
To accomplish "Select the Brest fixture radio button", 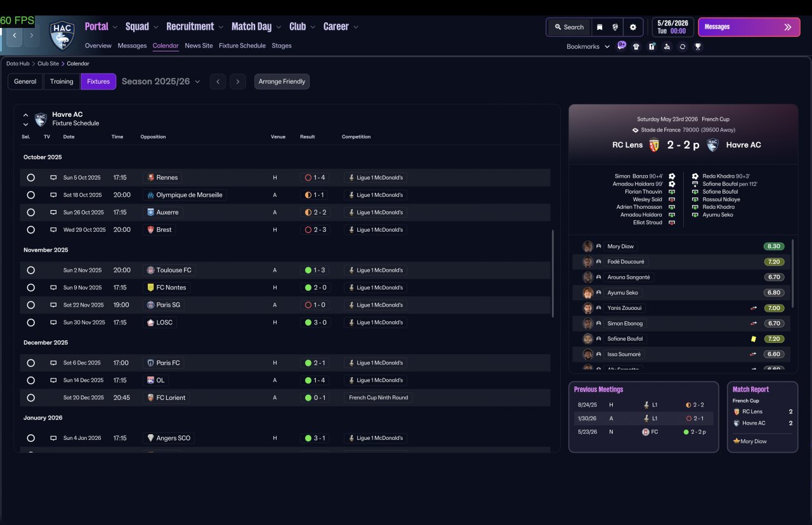I will 30,230.
